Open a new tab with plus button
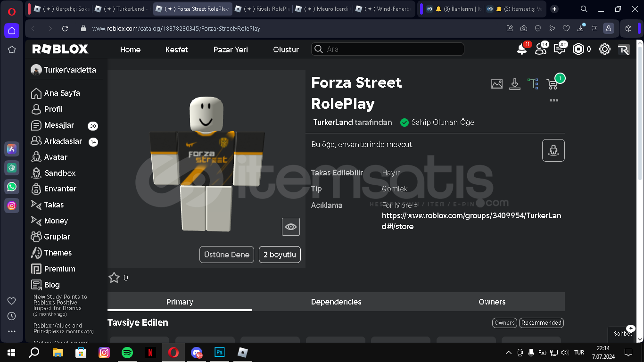The height and width of the screenshot is (362, 644). pyautogui.click(x=554, y=9)
